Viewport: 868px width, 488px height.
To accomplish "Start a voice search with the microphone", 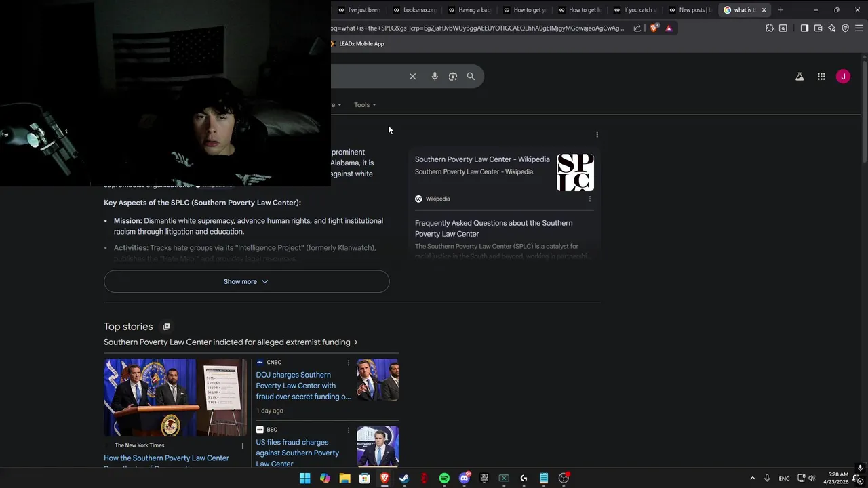I will click(435, 77).
